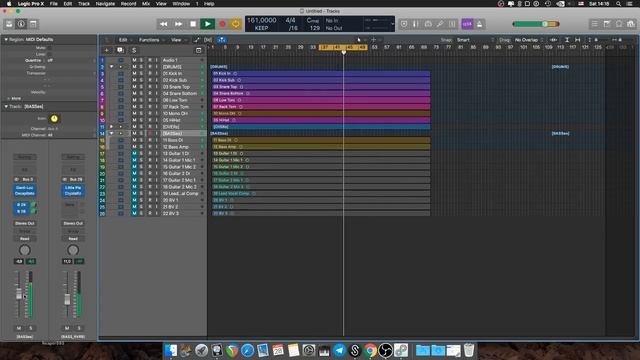Open the Edit menu in Tracks area
640x360 pixels.
(x=124, y=40)
